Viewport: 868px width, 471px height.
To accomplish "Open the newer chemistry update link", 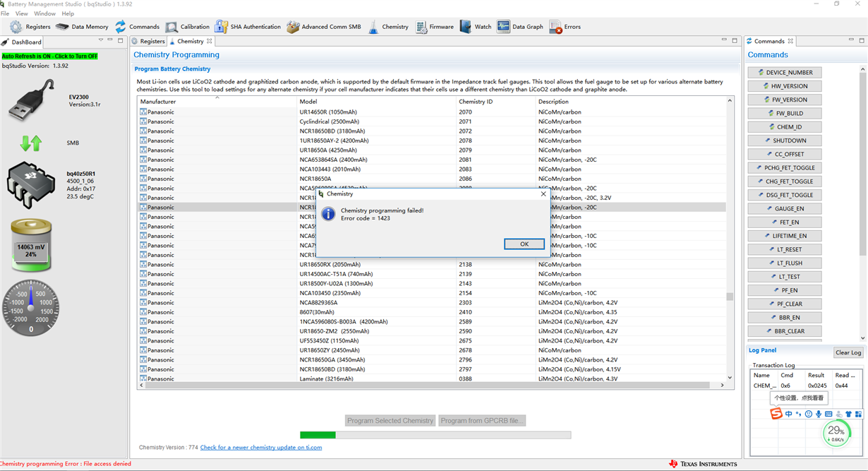I will point(261,447).
